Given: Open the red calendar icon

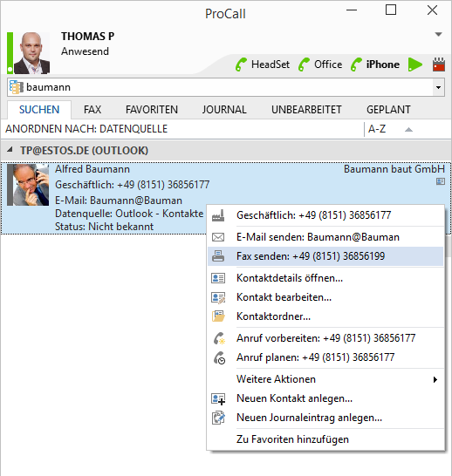Looking at the screenshot, I should point(439,65).
